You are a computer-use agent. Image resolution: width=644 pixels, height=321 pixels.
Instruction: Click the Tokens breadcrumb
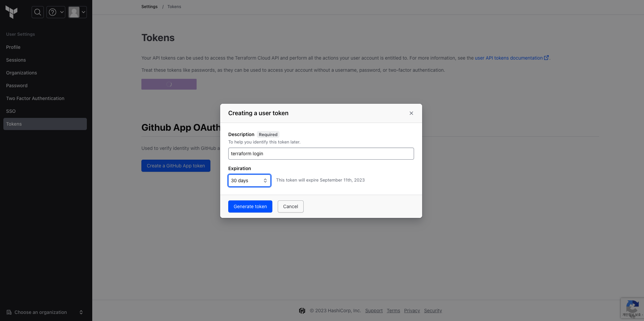pyautogui.click(x=174, y=7)
